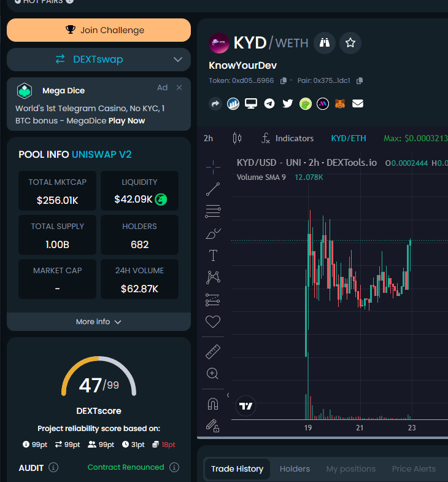Click the TOTAL SUPPLY 1.00B card
Viewport: 448px width, 482px height.
58,235
